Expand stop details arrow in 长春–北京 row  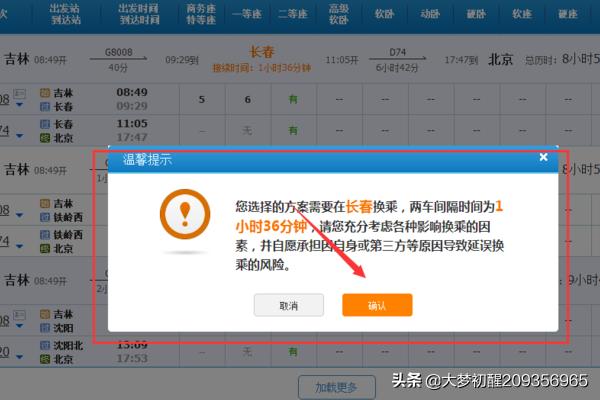point(20,136)
